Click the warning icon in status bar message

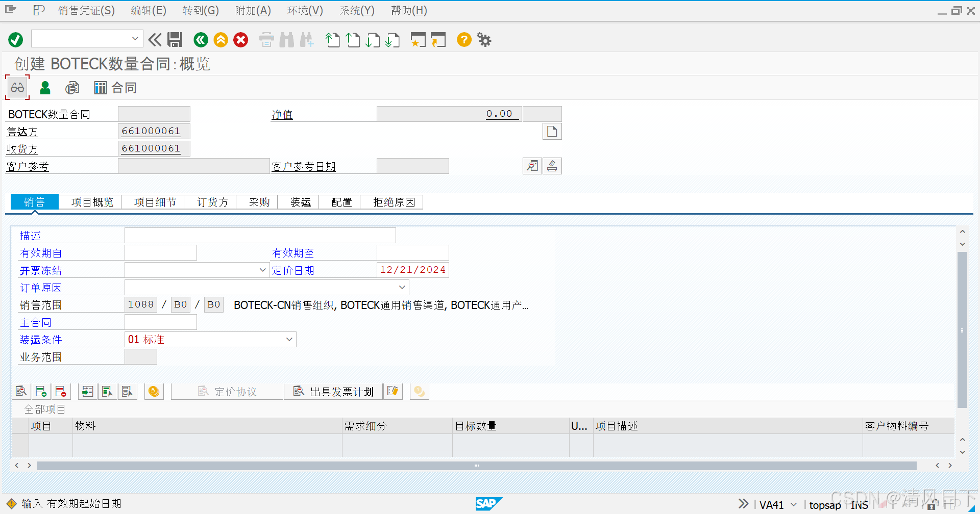(x=11, y=504)
